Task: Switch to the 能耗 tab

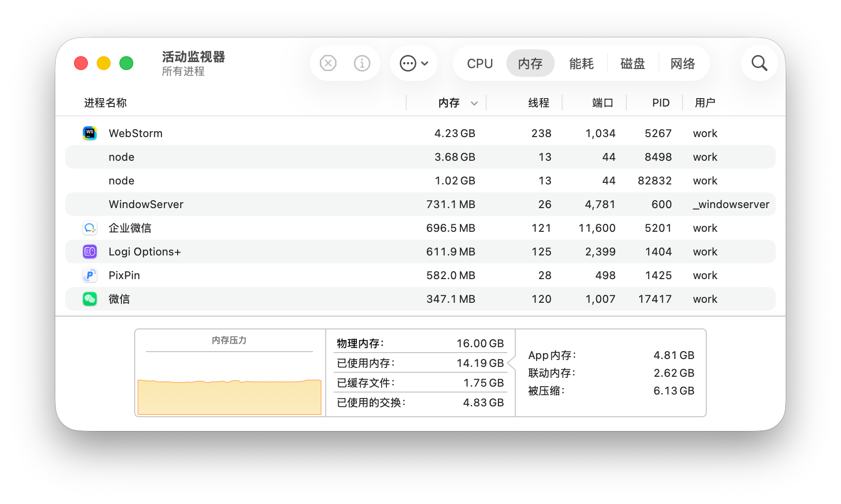Action: [581, 64]
